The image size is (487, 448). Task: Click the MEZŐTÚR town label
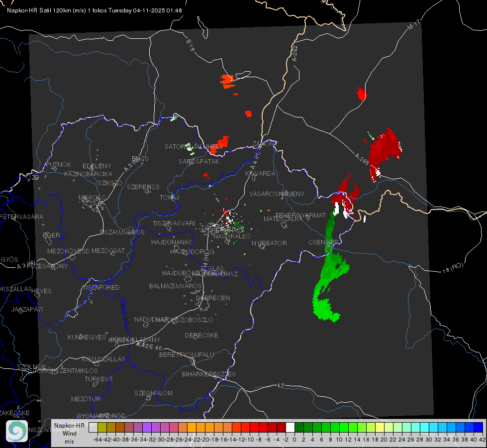pyautogui.click(x=86, y=399)
